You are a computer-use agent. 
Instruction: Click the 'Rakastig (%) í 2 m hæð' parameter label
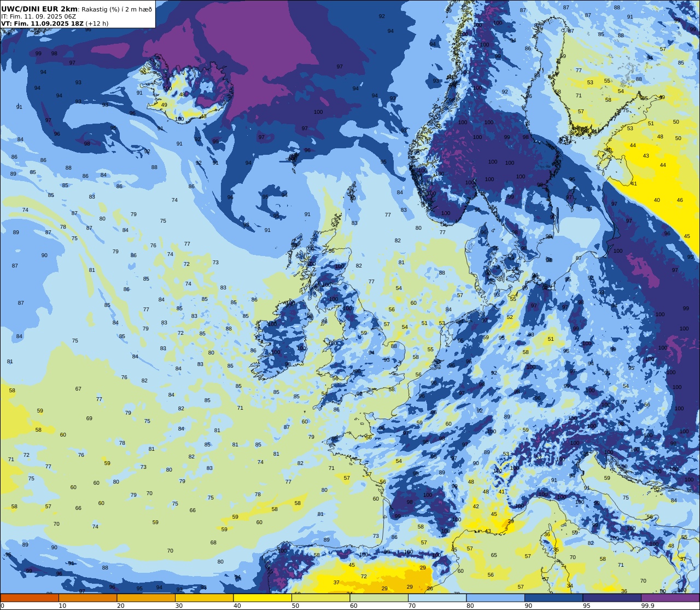click(x=116, y=9)
